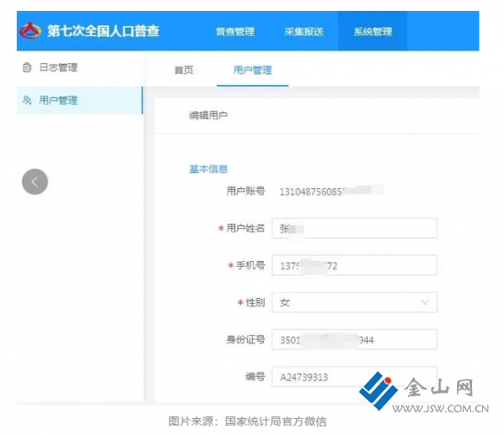Select the 系统管理 top menu

[372, 32]
